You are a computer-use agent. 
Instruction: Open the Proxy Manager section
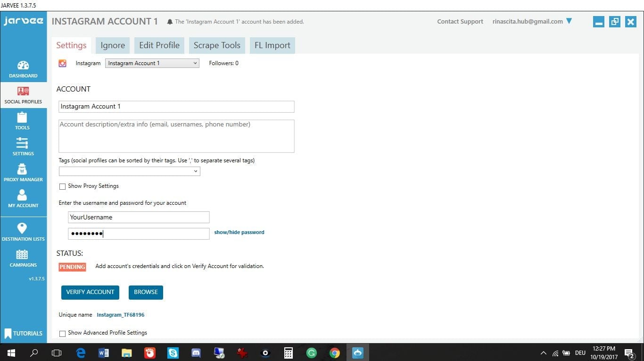tap(23, 173)
